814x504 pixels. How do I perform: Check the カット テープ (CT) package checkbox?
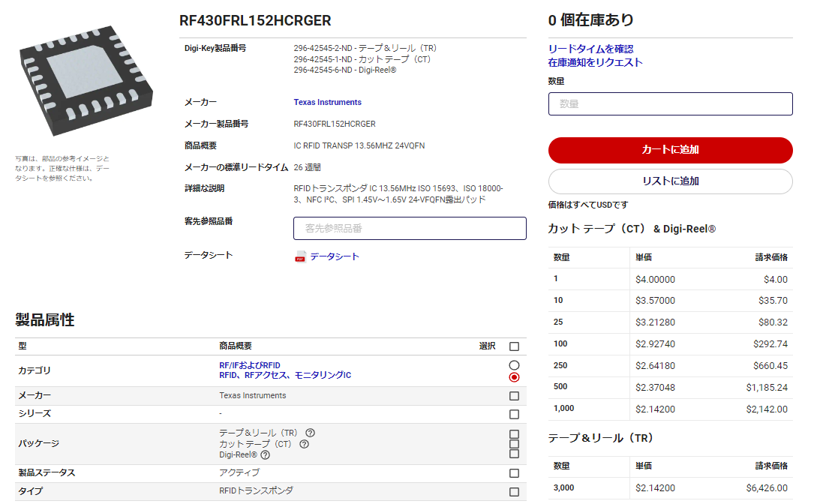click(514, 444)
